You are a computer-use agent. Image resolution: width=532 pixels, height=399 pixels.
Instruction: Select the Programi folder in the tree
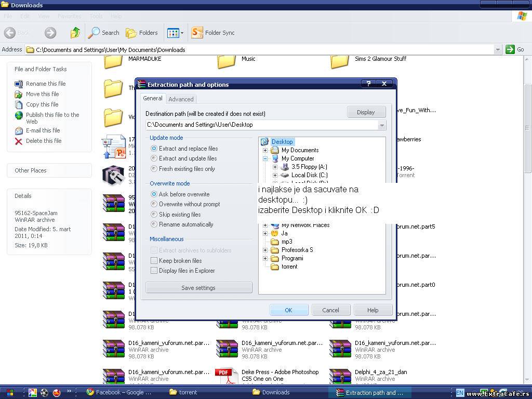(287, 259)
